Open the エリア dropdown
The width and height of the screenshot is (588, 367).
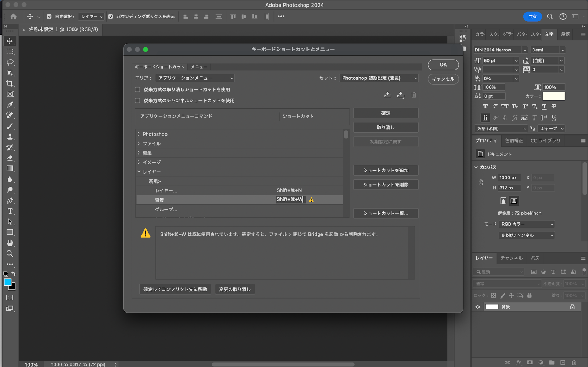click(x=195, y=78)
